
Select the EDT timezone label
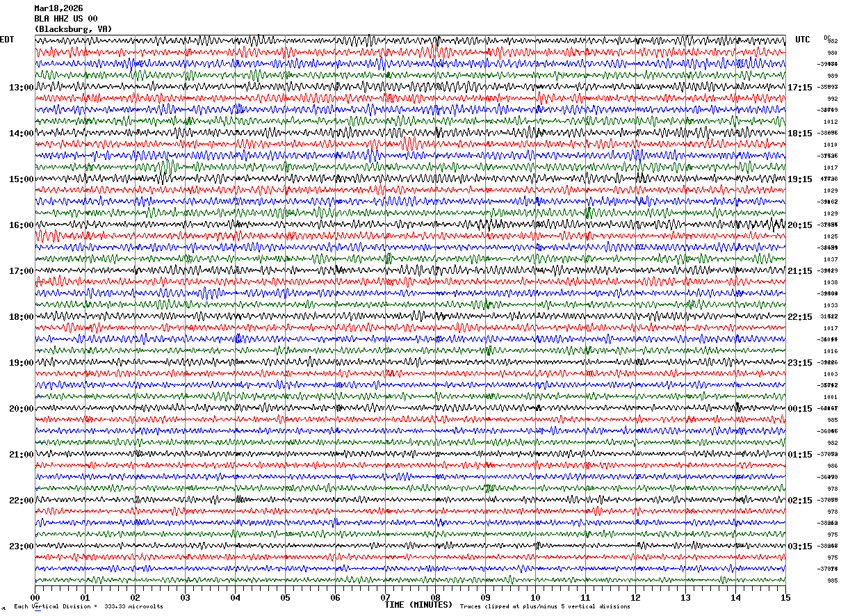(x=7, y=40)
